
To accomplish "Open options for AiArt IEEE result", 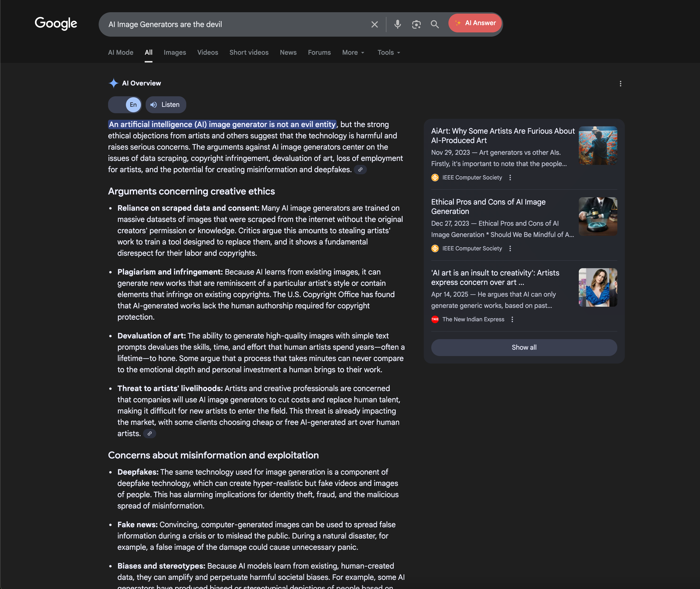I will (510, 178).
